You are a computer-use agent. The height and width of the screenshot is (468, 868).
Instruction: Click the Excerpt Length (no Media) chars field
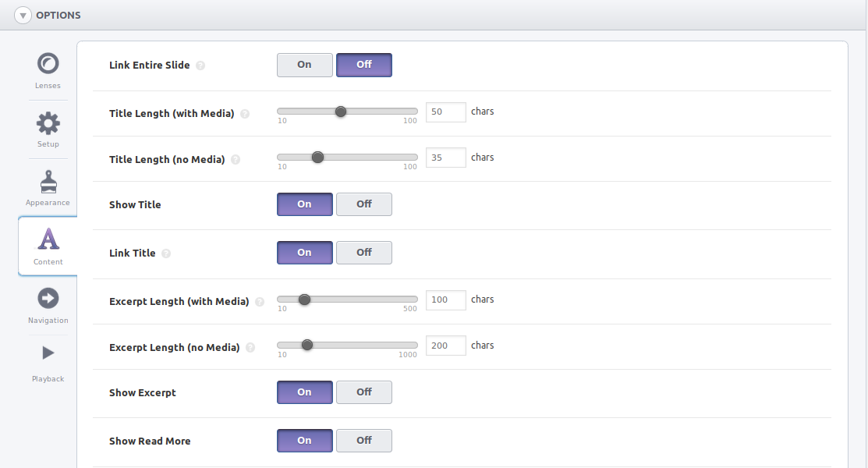(445, 346)
